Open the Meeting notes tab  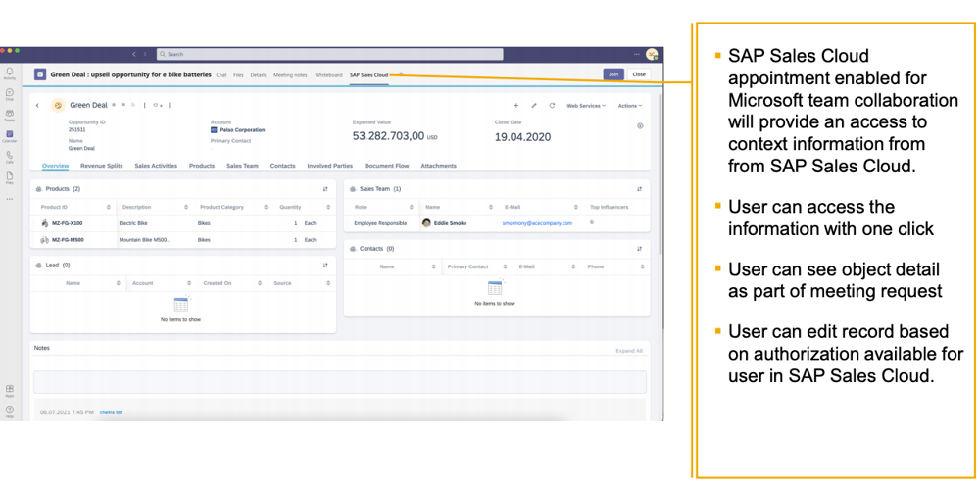290,74
